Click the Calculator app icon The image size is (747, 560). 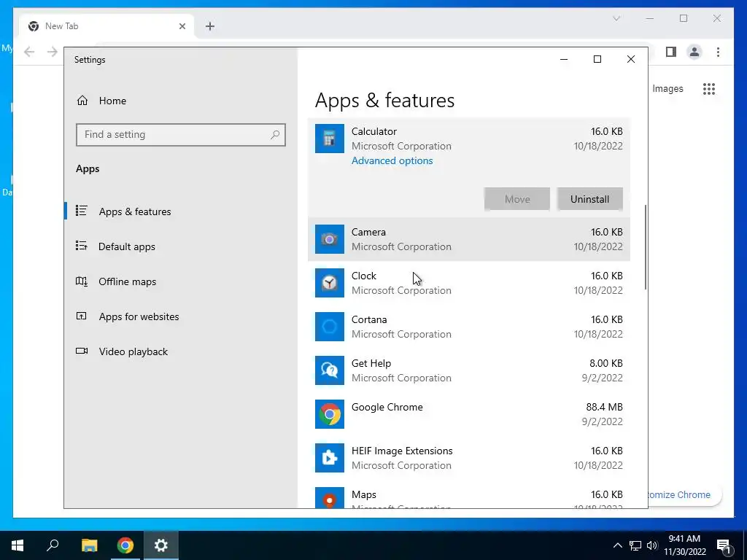(x=329, y=139)
